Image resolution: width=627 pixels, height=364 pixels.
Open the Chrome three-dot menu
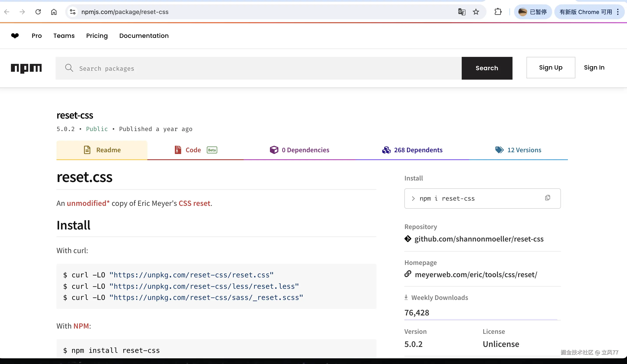click(618, 12)
